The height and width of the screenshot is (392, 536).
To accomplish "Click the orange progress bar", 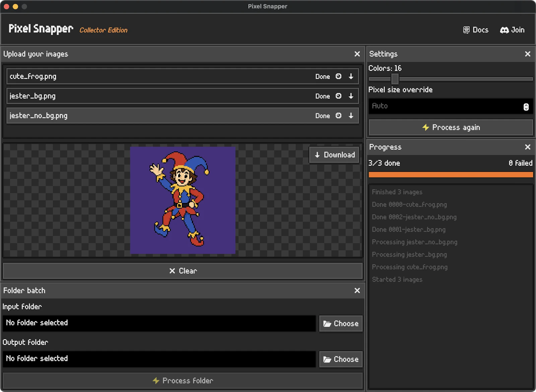I will pyautogui.click(x=451, y=175).
